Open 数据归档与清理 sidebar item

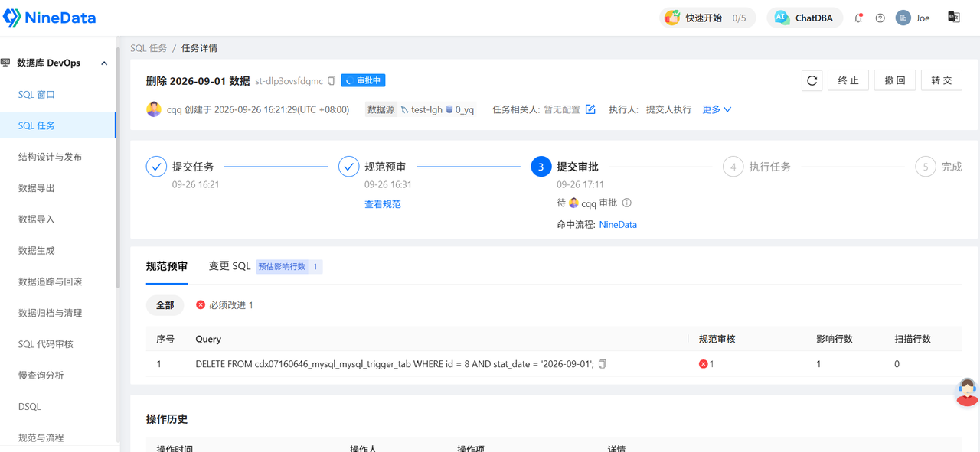pyautogui.click(x=50, y=314)
